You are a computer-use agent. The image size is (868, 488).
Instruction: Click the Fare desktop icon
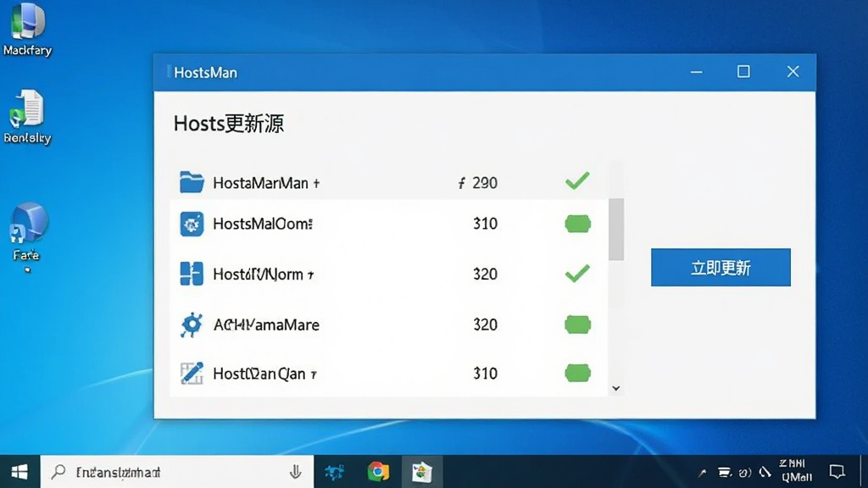[27, 232]
